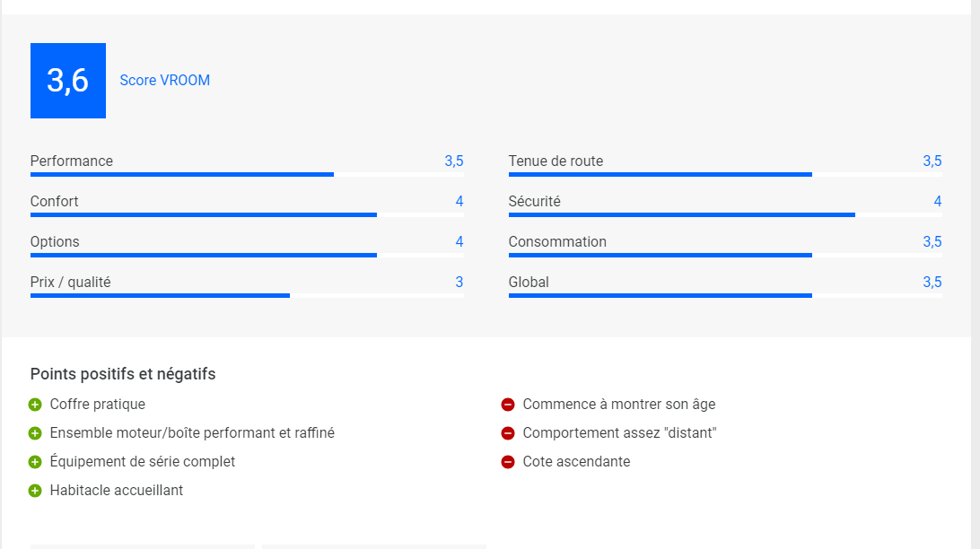Click the green plus icon for Équipement de série
Image resolution: width=980 pixels, height=549 pixels.
point(35,462)
